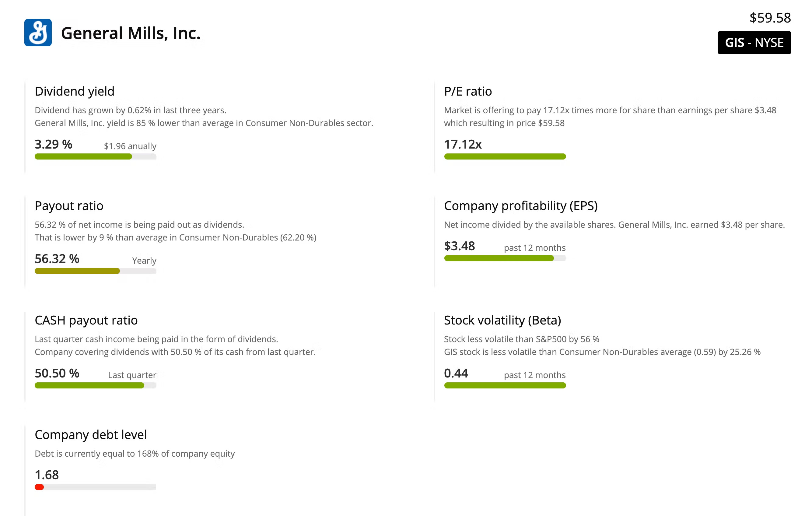Click the P/E ratio green bar
The height and width of the screenshot is (523, 812).
[505, 156]
